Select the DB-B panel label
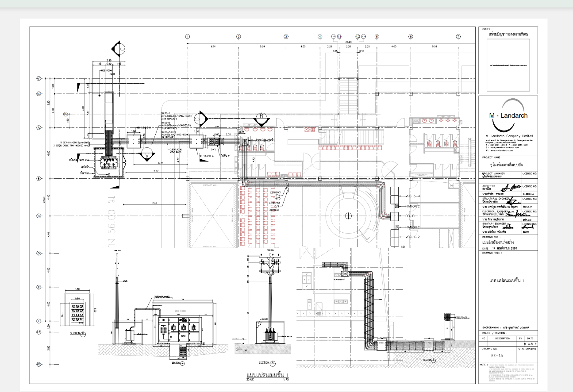The width and height of the screenshot is (573, 392). pos(410,216)
